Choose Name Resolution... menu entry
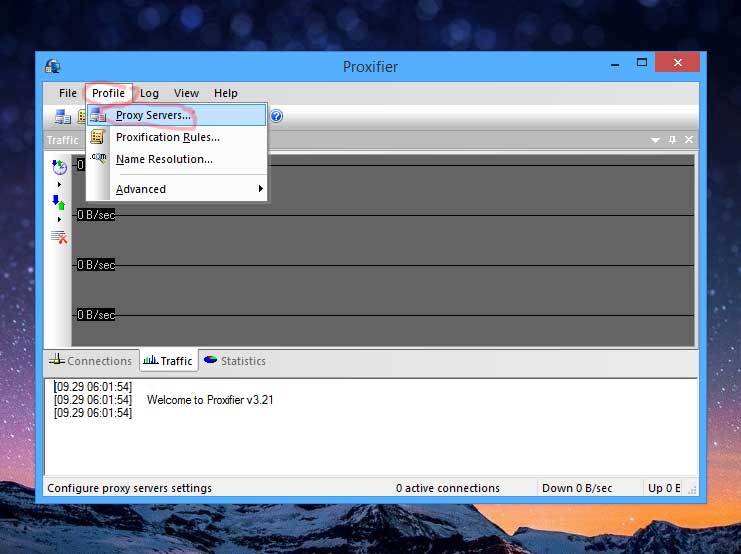 [x=176, y=159]
